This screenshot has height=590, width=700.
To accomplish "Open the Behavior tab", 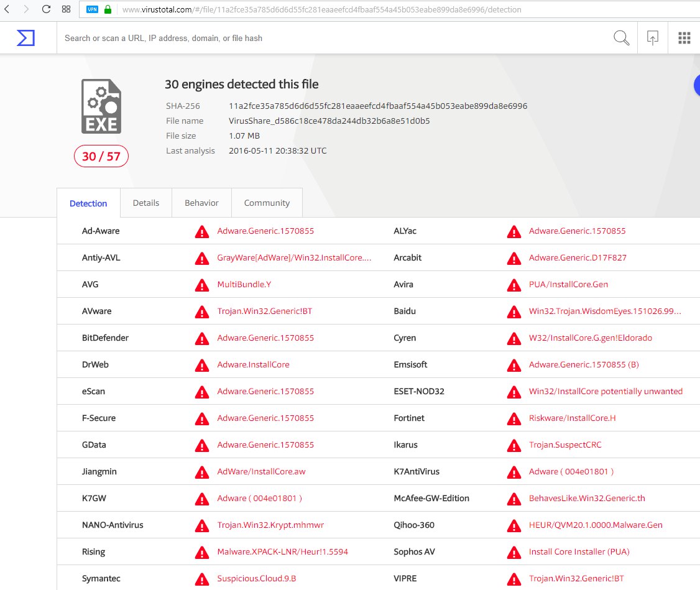I will (201, 203).
